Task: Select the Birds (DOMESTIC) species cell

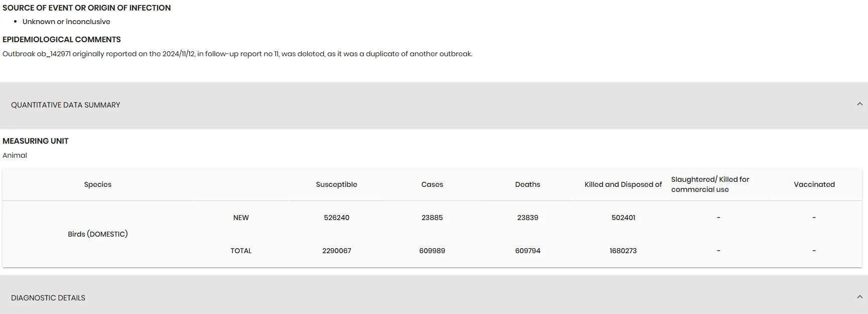Action: [x=98, y=234]
